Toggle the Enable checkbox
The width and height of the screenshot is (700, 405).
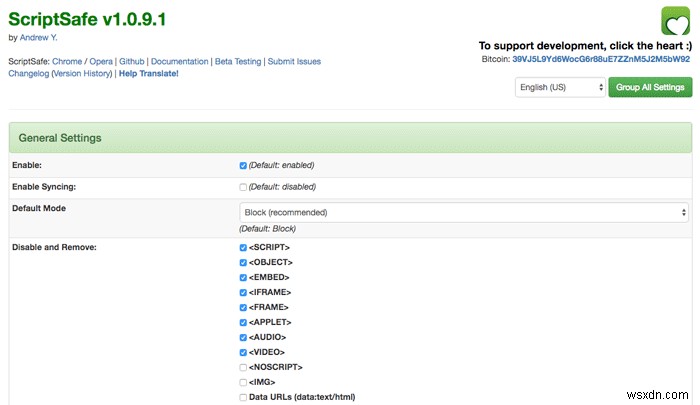(243, 166)
